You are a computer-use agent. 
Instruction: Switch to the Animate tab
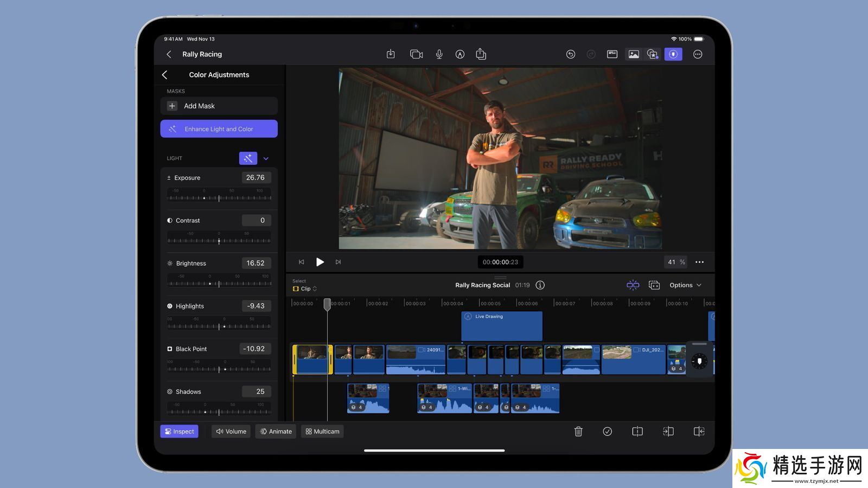point(276,432)
